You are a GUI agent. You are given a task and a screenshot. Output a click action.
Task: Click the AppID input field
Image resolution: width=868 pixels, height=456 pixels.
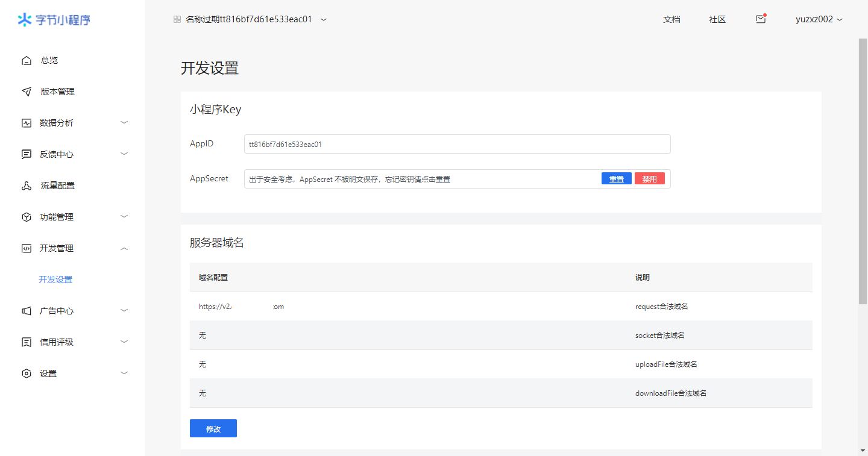(x=457, y=145)
